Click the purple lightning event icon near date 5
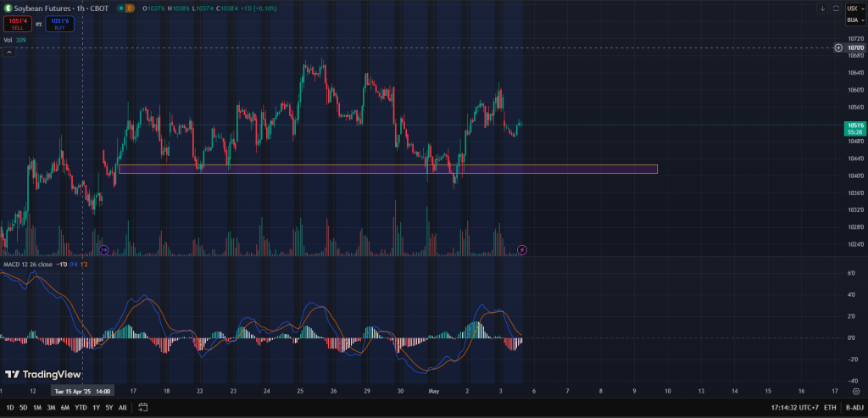The image size is (868, 418). coord(521,250)
